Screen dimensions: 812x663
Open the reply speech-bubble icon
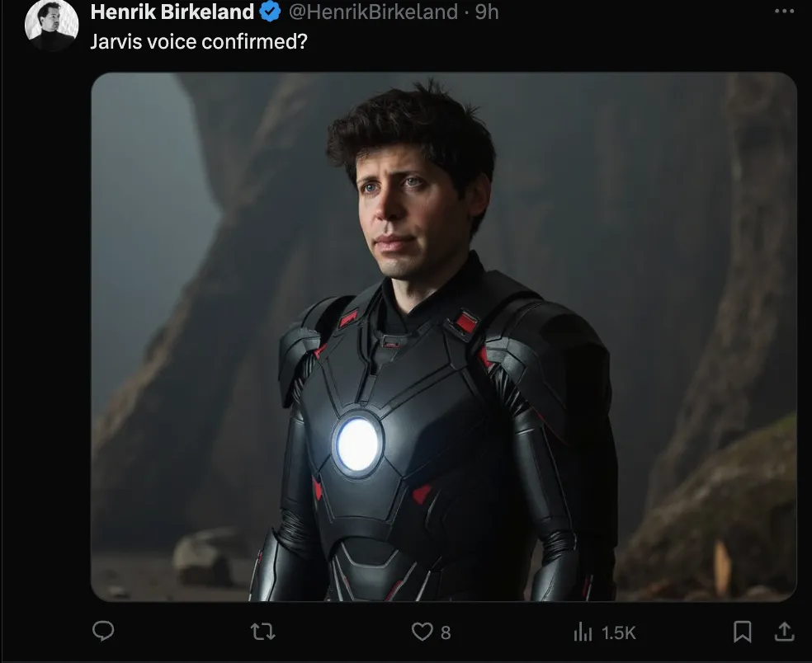[x=103, y=631]
